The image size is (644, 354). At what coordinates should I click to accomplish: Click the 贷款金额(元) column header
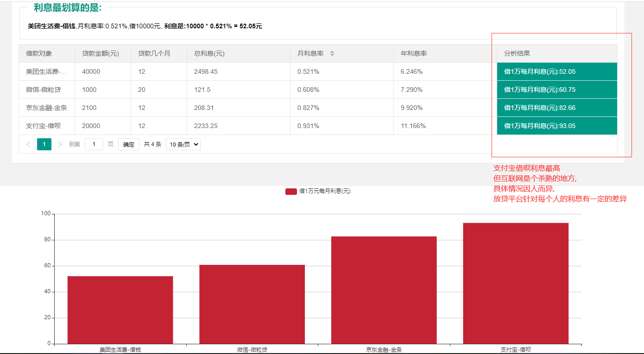coord(103,53)
